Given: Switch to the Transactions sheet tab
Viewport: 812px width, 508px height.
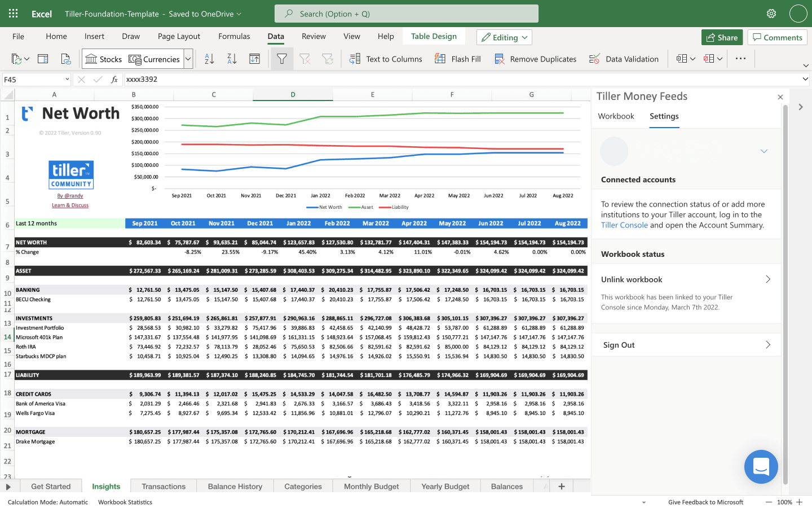Looking at the screenshot, I should (164, 487).
